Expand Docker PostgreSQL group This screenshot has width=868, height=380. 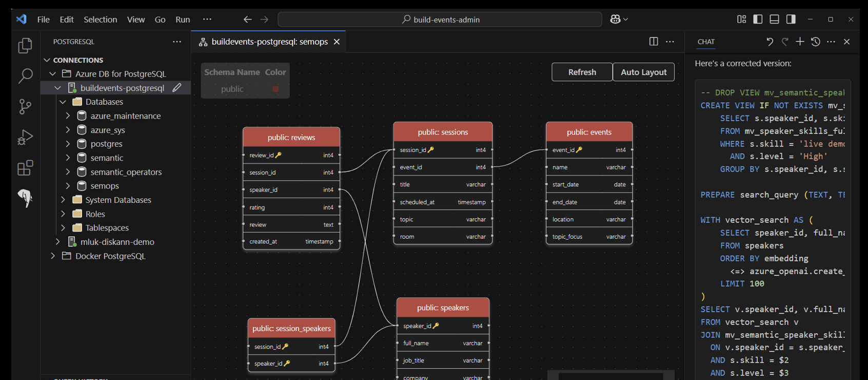[x=53, y=256]
